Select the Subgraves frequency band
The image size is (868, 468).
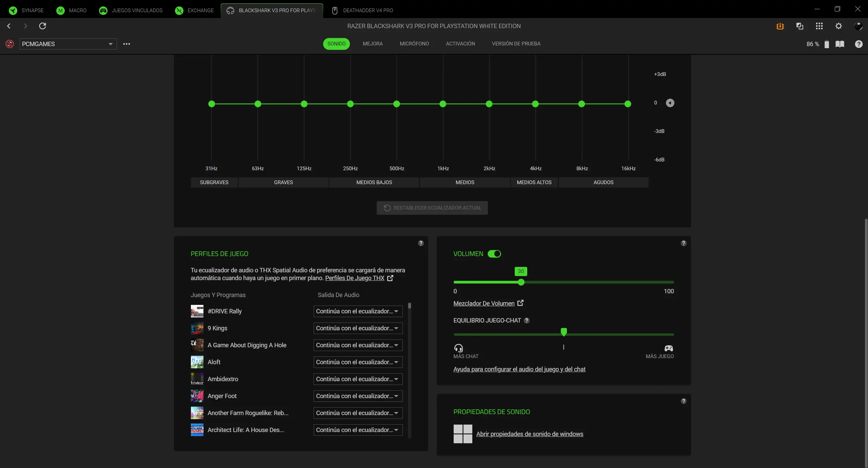(x=214, y=182)
